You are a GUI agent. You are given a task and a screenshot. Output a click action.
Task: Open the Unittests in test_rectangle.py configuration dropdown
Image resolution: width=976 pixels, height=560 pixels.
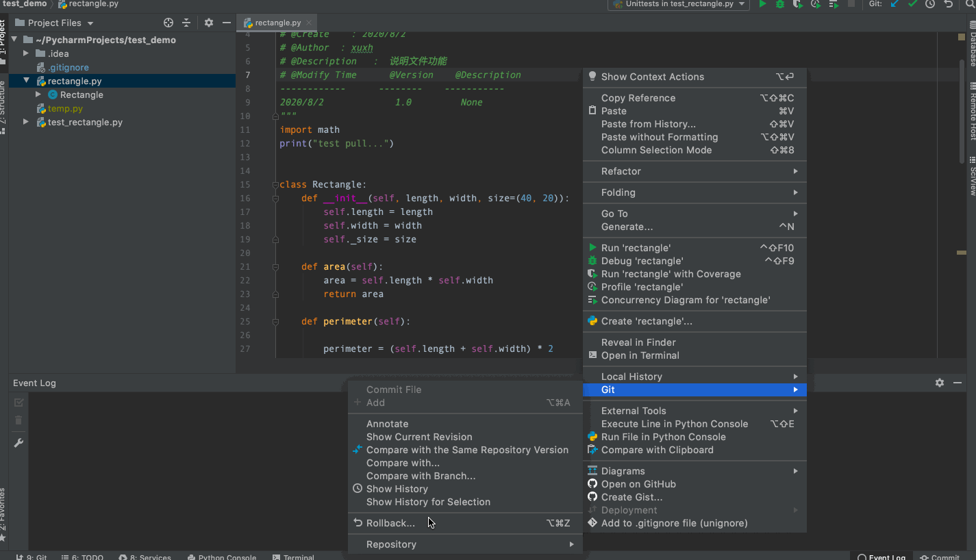pyautogui.click(x=678, y=4)
